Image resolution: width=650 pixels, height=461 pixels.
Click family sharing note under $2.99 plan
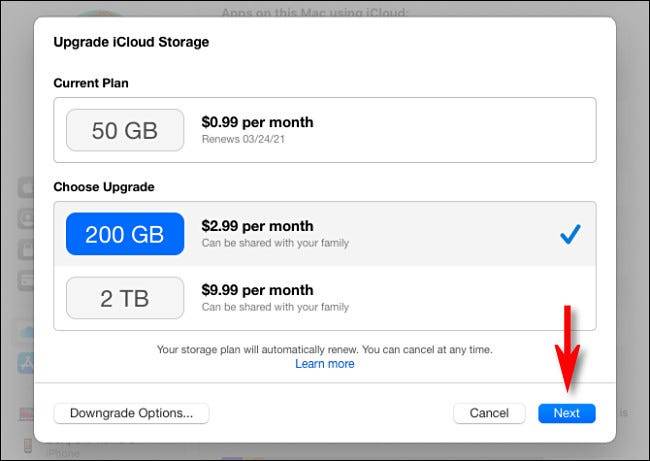pyautogui.click(x=275, y=243)
